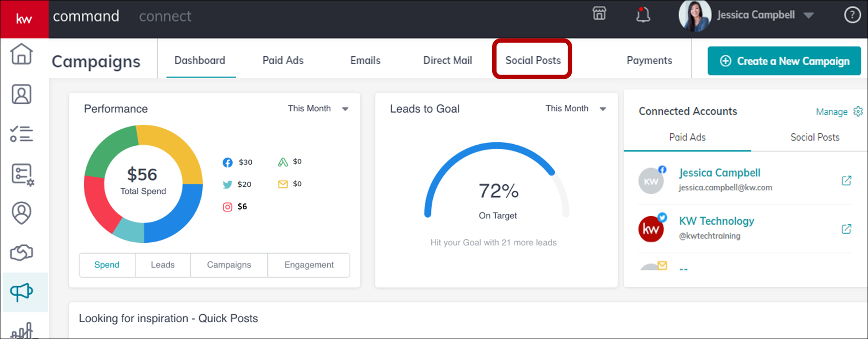Click the email envelope spend icon

[x=283, y=184]
